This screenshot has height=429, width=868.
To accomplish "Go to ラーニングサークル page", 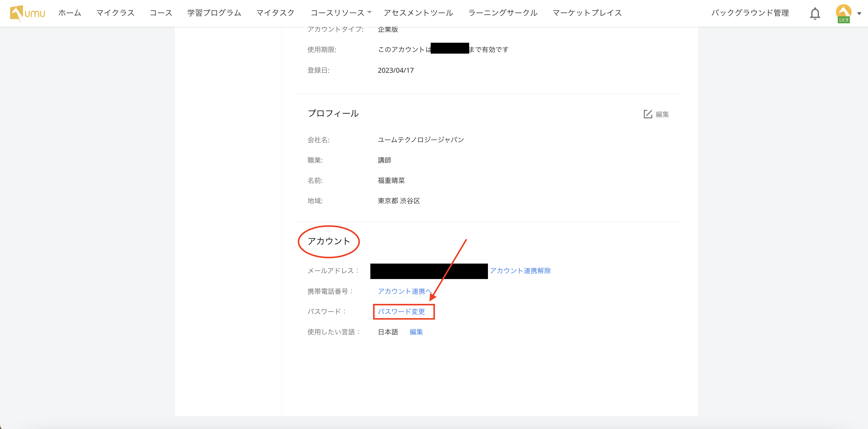I will 503,13.
